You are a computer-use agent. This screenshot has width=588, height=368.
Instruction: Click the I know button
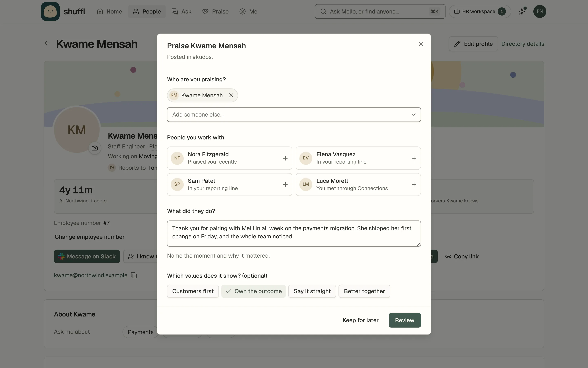[140, 256]
